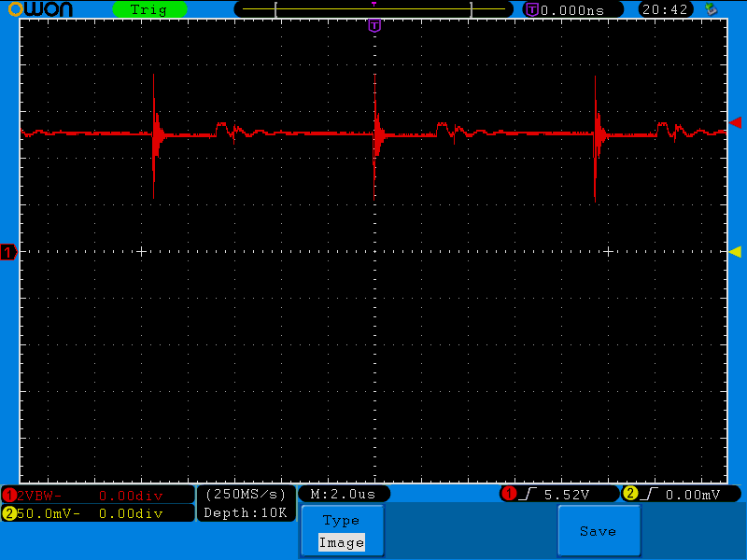
Task: Click the green Trig status indicator
Action: coord(148,9)
